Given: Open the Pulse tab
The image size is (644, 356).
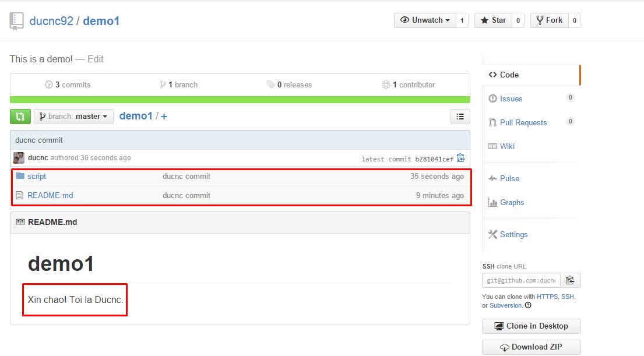Looking at the screenshot, I should coord(509,179).
